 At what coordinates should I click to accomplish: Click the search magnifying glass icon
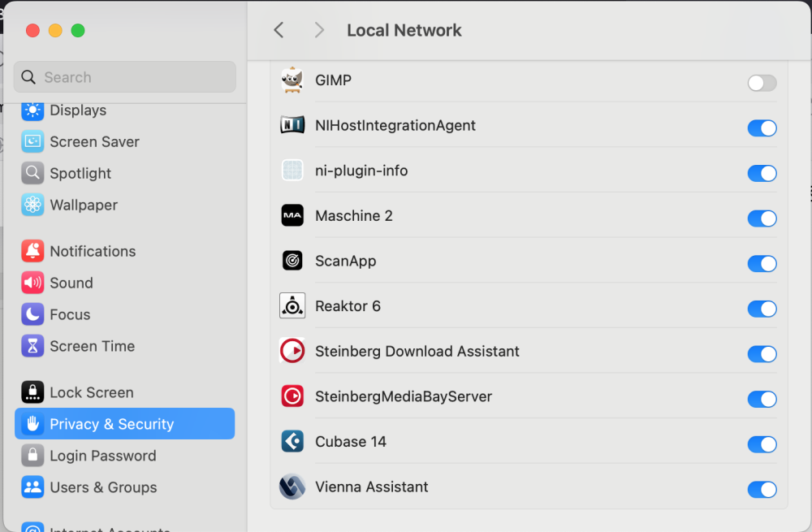click(x=28, y=77)
